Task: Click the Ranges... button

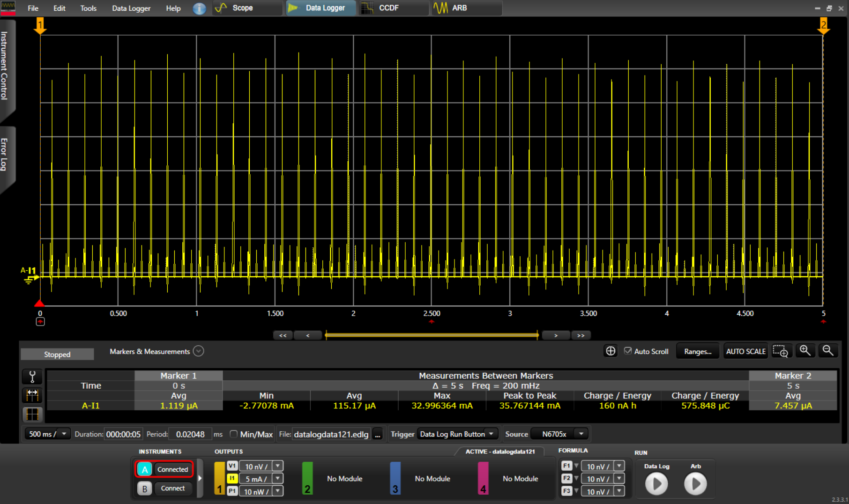Action: click(x=698, y=351)
